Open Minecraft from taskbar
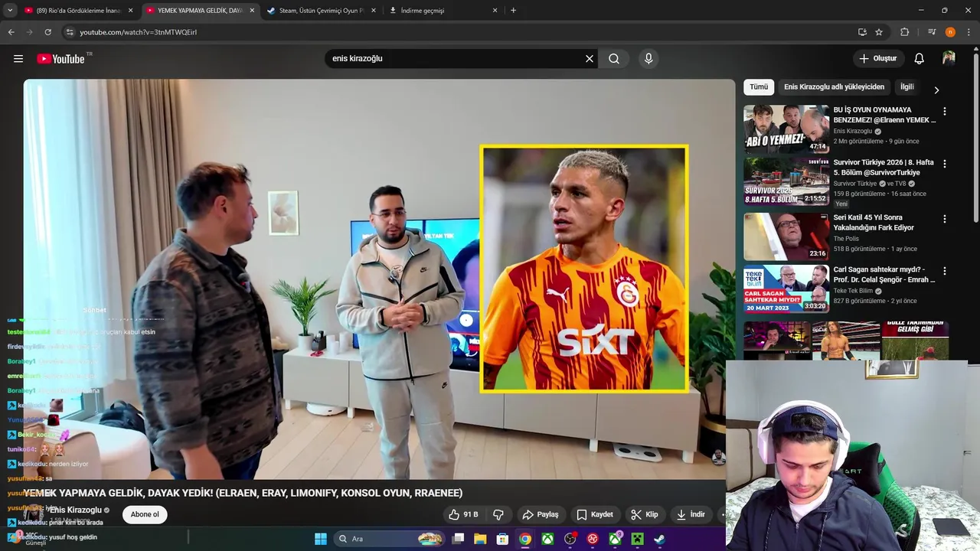 click(x=637, y=539)
